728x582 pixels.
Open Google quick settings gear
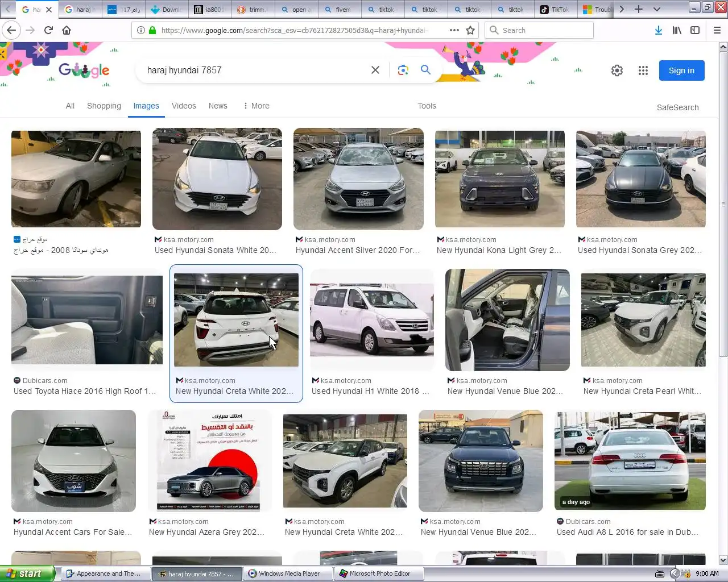coord(617,70)
